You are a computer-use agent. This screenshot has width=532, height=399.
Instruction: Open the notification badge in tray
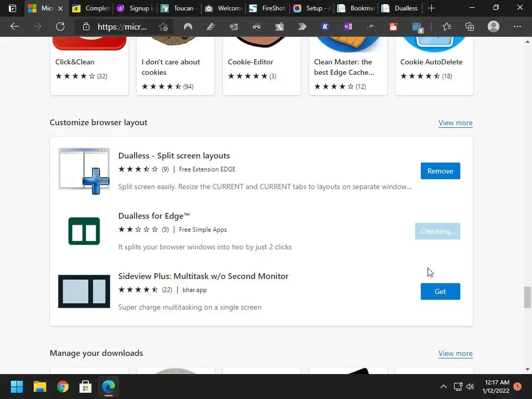coord(517,387)
